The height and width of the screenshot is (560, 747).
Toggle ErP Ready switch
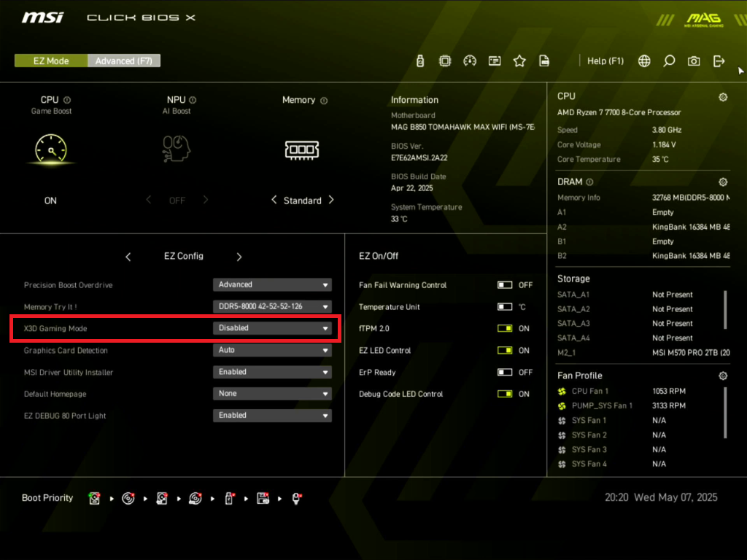[505, 372]
